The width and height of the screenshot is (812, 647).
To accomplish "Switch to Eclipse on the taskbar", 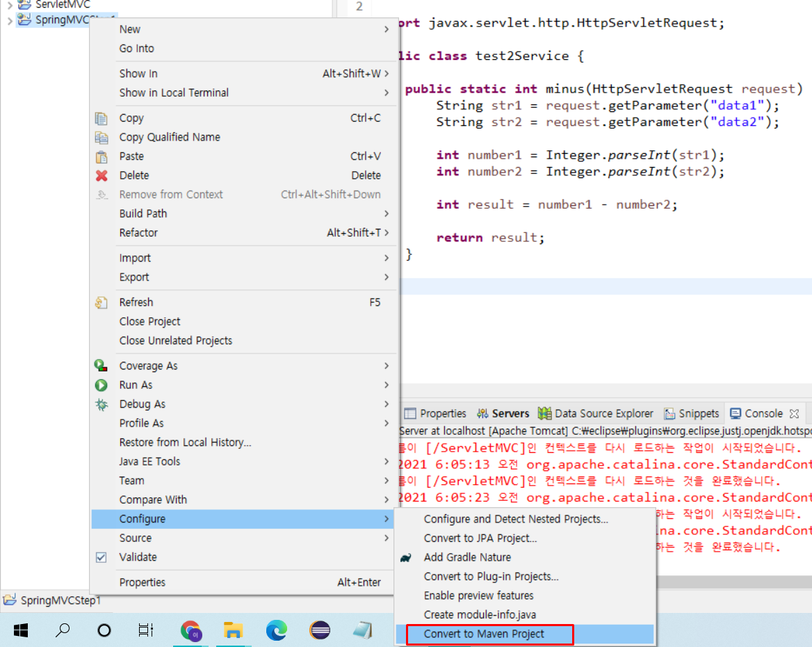I will tap(320, 630).
